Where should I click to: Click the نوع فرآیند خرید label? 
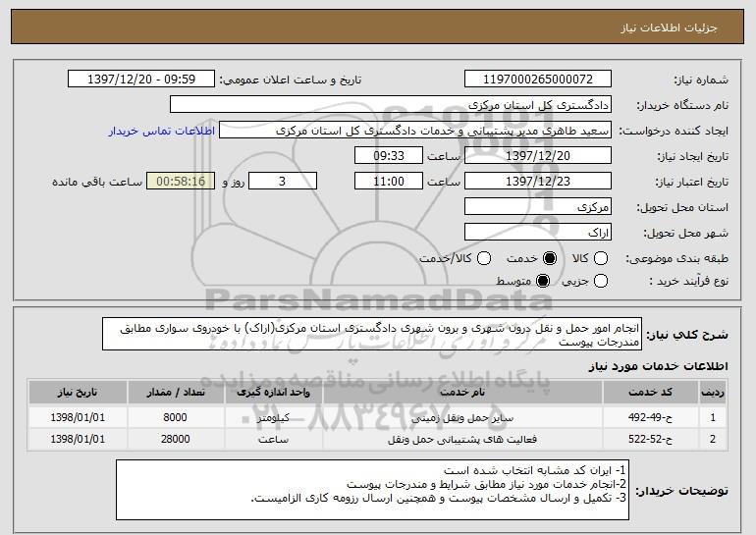pyautogui.click(x=688, y=281)
